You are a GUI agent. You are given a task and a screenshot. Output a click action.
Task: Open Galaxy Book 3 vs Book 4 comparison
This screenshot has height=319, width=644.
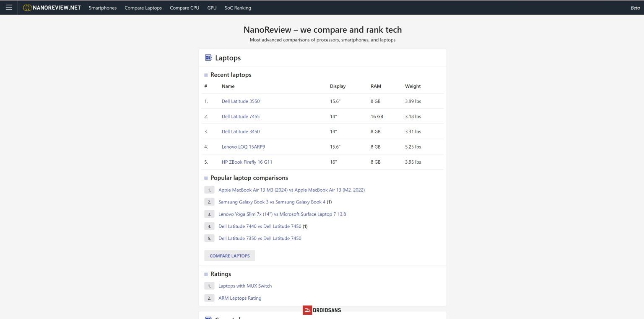pyautogui.click(x=272, y=202)
